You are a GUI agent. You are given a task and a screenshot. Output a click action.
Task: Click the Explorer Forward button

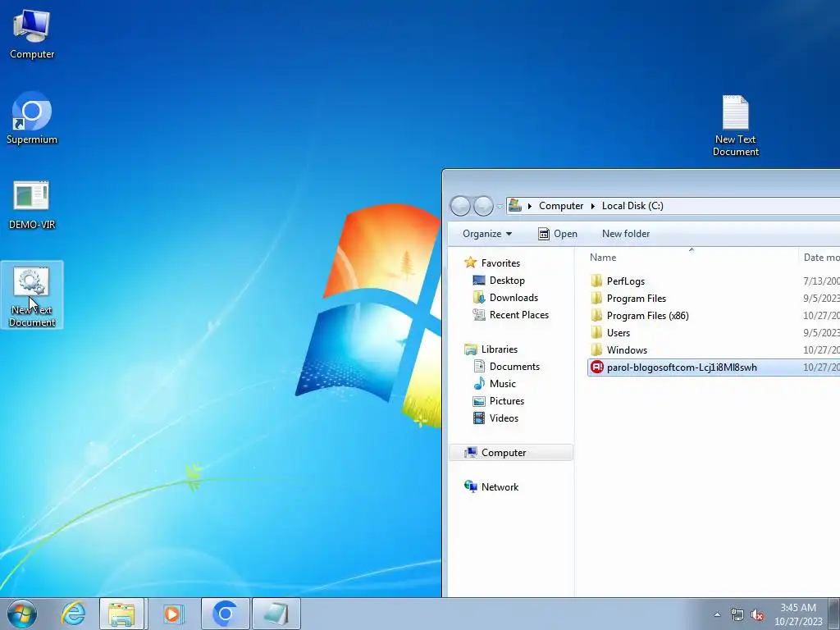(x=483, y=206)
